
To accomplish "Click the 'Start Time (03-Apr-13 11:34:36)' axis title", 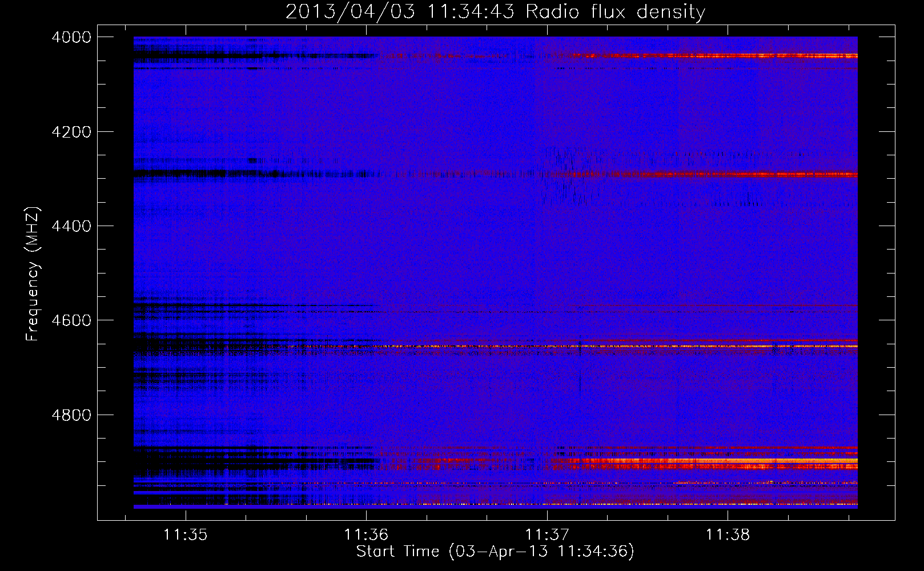I will pos(495,552).
